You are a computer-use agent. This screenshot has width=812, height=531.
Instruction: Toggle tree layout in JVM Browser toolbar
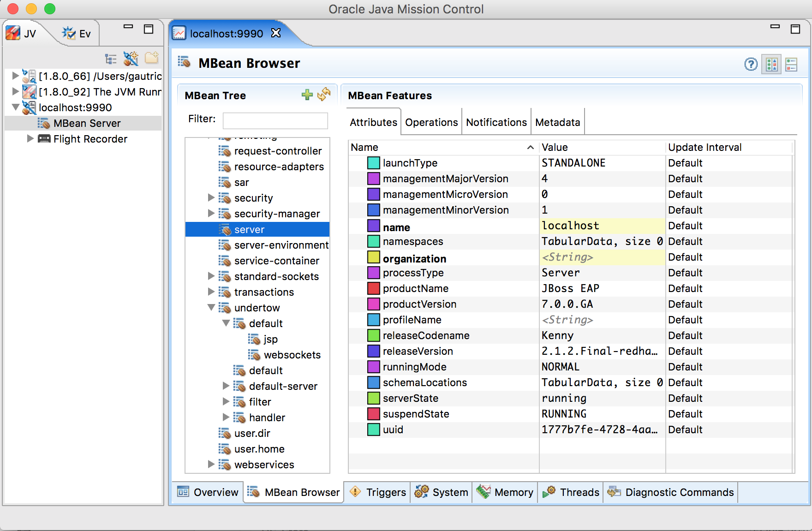coord(111,59)
